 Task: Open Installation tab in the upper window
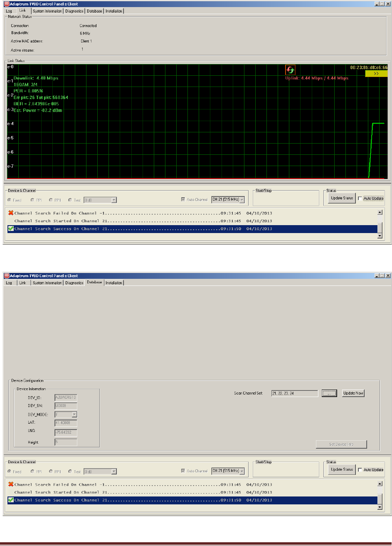[x=114, y=11]
